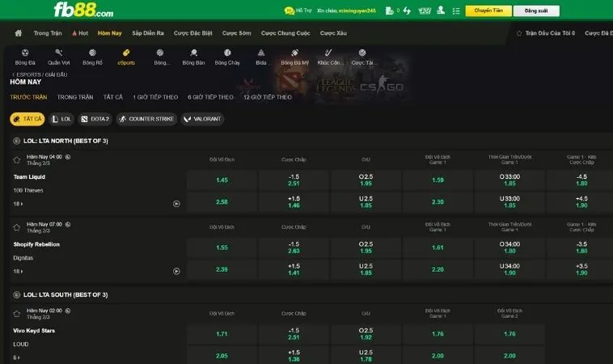This screenshot has width=613, height=364.
Task: Open the Bóng Đá sport category icon
Action: pos(25,53)
